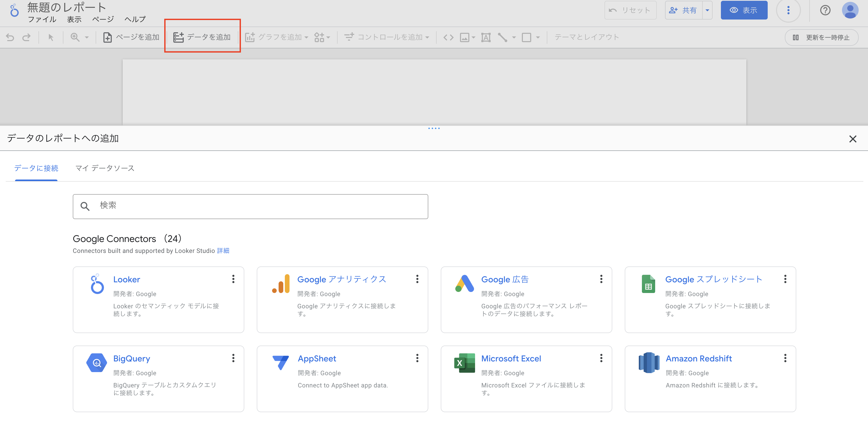
Task: Click the panel resize handle dots
Action: (434, 128)
